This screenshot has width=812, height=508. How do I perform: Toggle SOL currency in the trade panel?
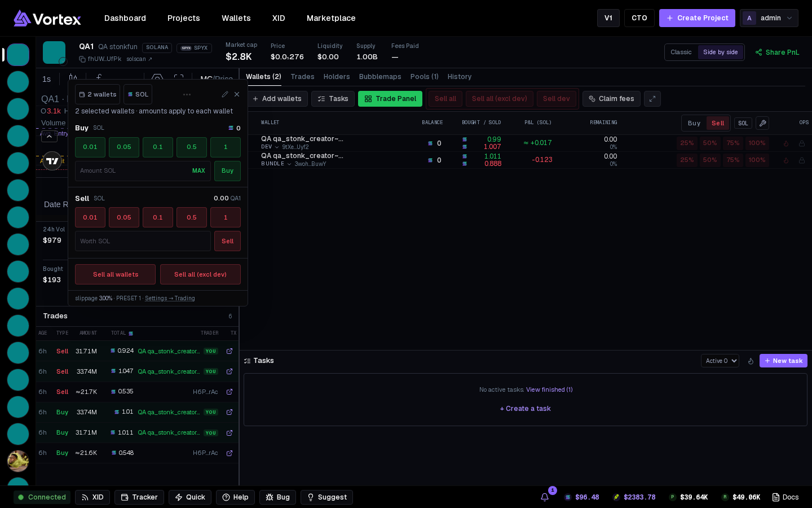(x=138, y=94)
